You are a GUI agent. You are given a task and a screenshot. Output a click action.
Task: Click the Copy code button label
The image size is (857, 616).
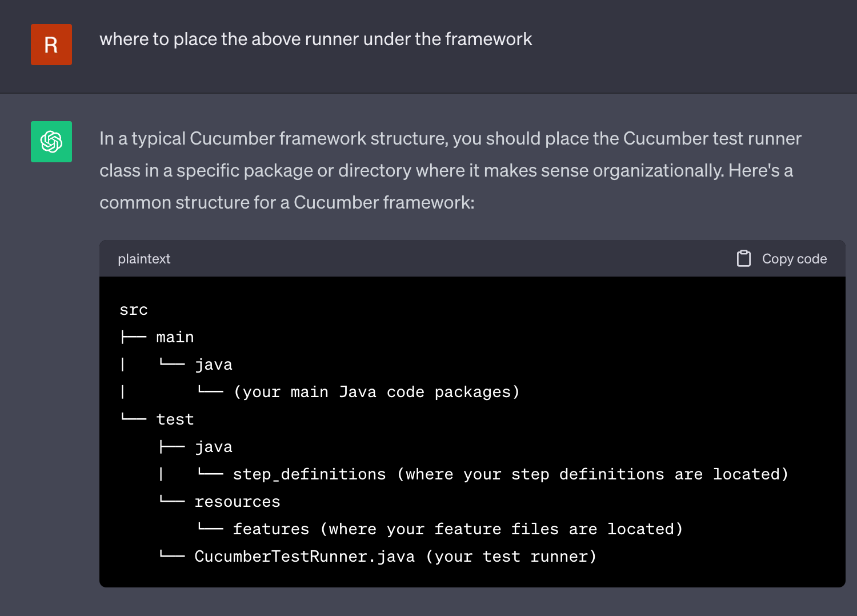(x=794, y=259)
